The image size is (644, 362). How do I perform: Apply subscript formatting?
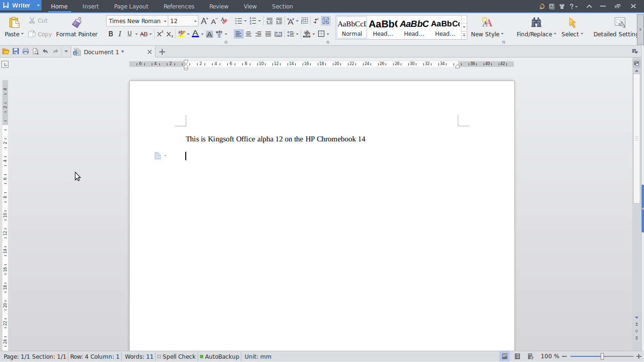click(x=170, y=34)
